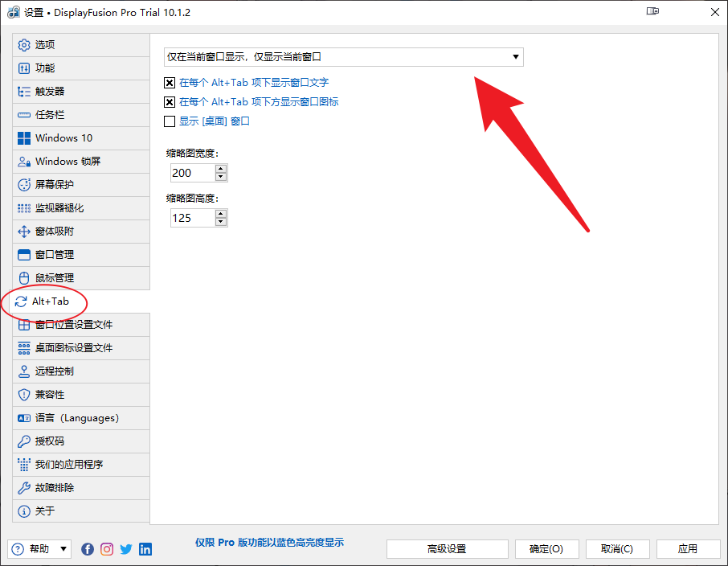Image resolution: width=728 pixels, height=566 pixels.
Task: Decrease 缩略图高度 with down arrow
Action: pos(221,222)
